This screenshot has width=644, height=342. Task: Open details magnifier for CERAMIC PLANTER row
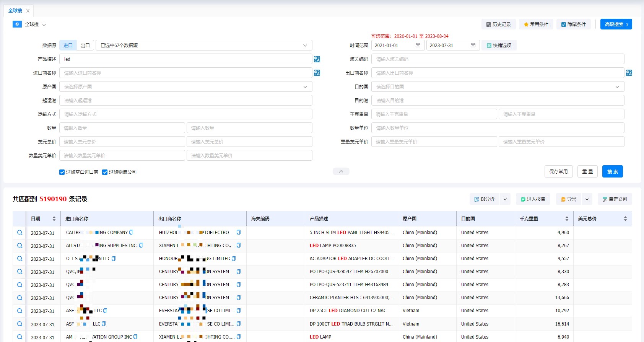tap(20, 298)
